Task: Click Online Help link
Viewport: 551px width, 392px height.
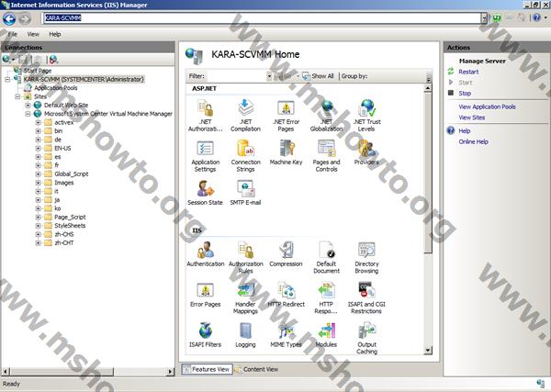Action: pos(473,142)
